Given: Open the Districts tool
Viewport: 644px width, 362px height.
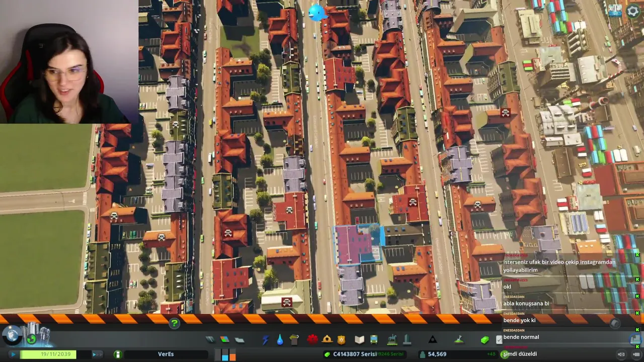Looking at the screenshot, I should (239, 340).
